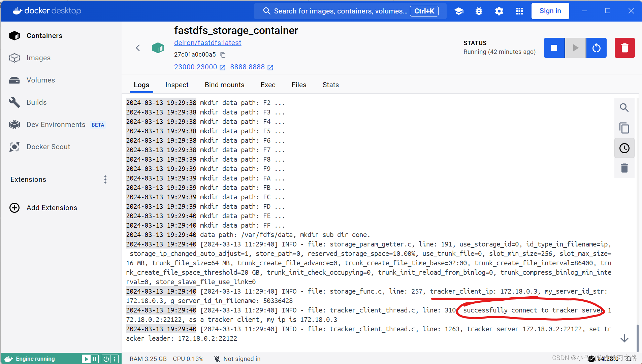Click the CPU 0.13% indicator
Screen dimensions: 642x364
coord(188,359)
